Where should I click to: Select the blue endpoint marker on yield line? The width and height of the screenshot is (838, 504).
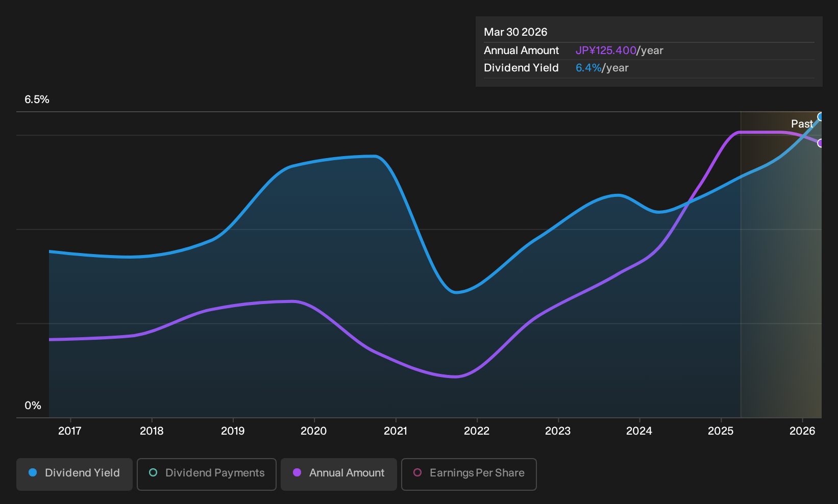coord(821,117)
